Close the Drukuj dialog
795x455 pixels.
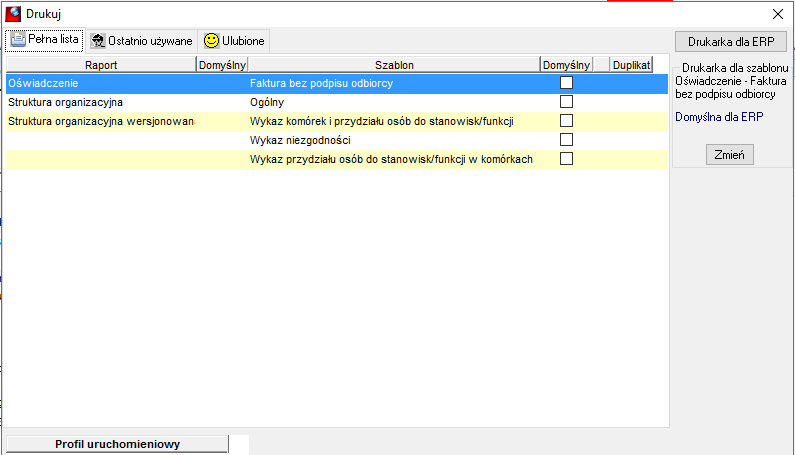point(778,14)
